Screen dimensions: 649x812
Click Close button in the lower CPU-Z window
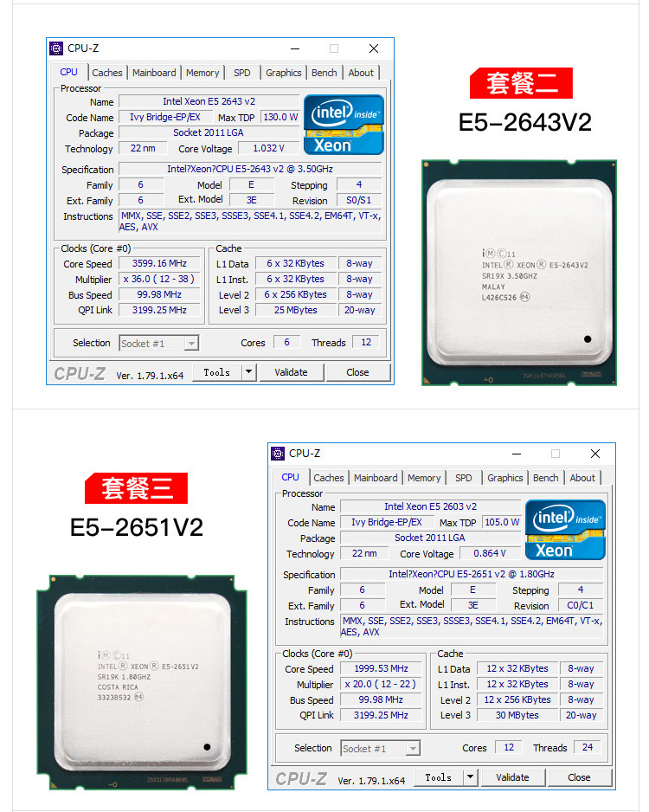(x=579, y=777)
